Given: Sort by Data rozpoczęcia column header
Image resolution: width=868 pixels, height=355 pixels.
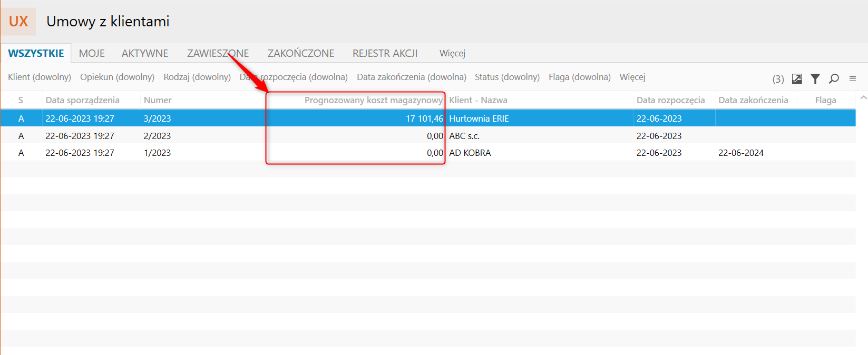Looking at the screenshot, I should coord(670,100).
